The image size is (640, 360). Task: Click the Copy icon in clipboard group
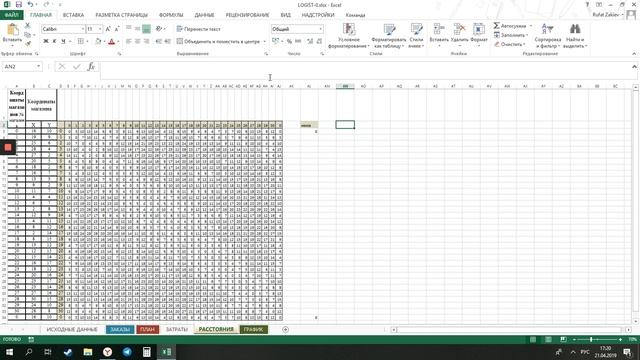(28, 35)
